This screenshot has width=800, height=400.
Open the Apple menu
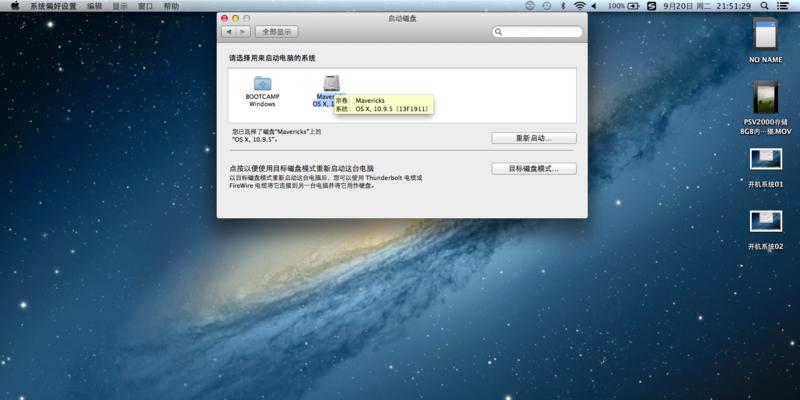pyautogui.click(x=14, y=6)
